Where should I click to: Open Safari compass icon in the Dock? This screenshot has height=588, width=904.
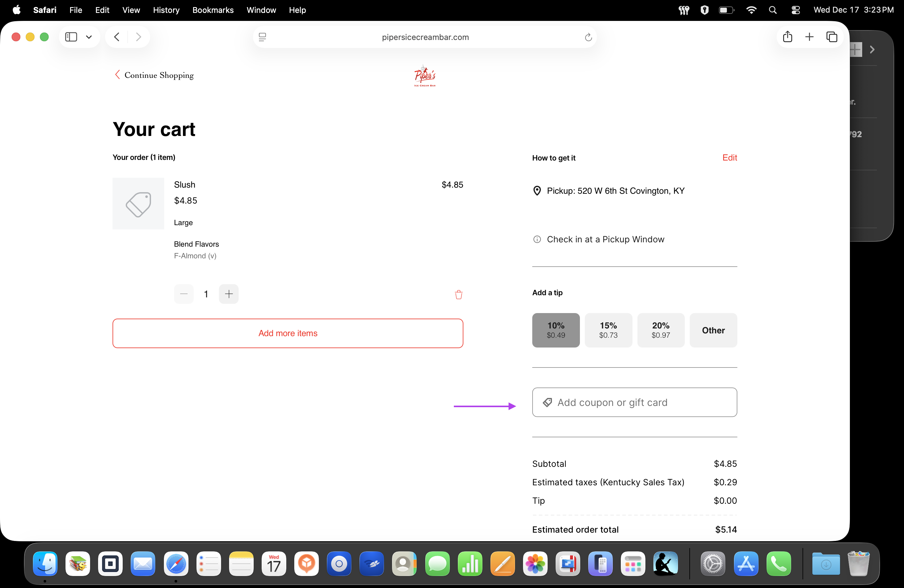click(176, 563)
